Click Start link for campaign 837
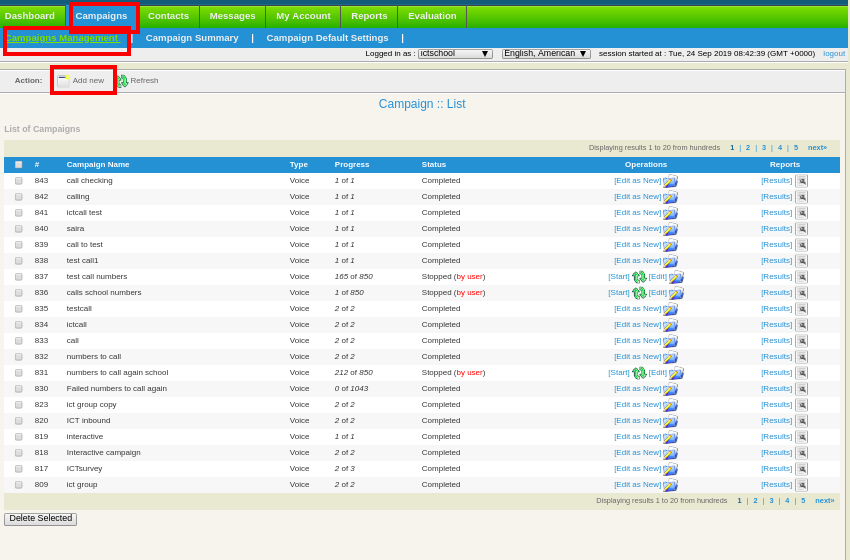The height and width of the screenshot is (560, 850). pos(619,276)
